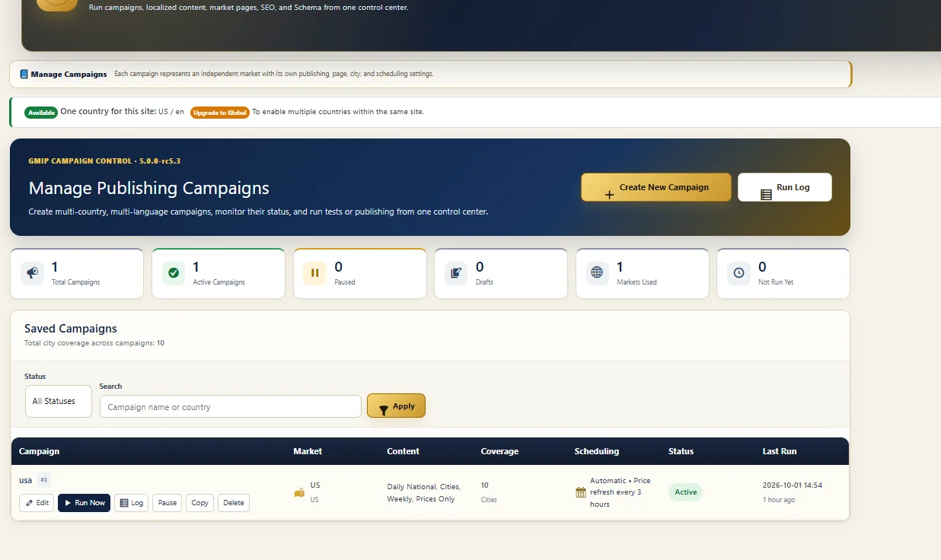The width and height of the screenshot is (941, 560).
Task: Delete the usa campaign
Action: (x=234, y=503)
